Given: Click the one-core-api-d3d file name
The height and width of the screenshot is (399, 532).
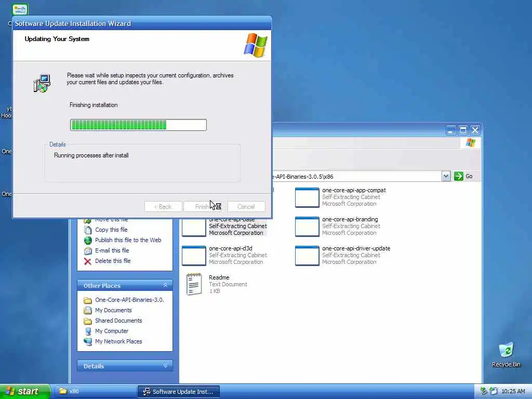Looking at the screenshot, I should pyautogui.click(x=230, y=248).
